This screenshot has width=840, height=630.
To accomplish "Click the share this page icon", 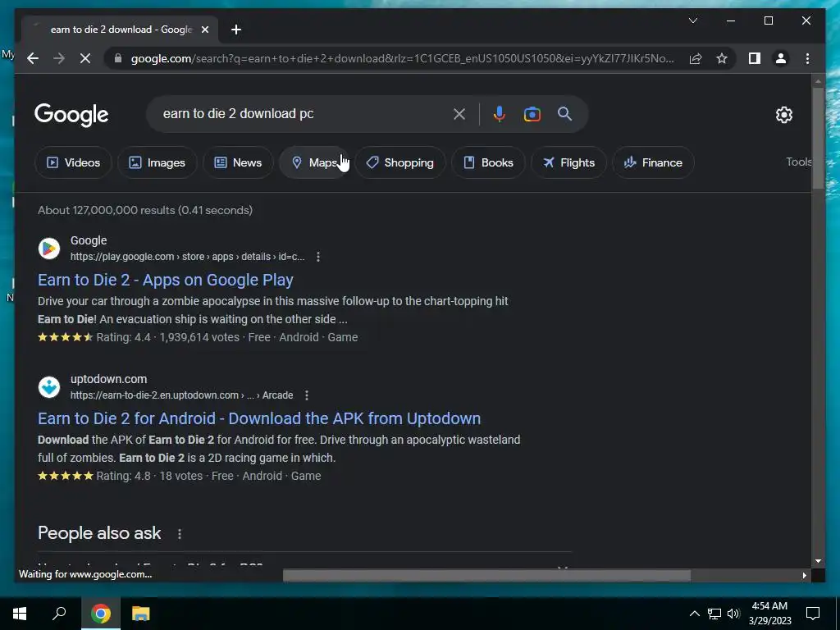I will (x=696, y=58).
